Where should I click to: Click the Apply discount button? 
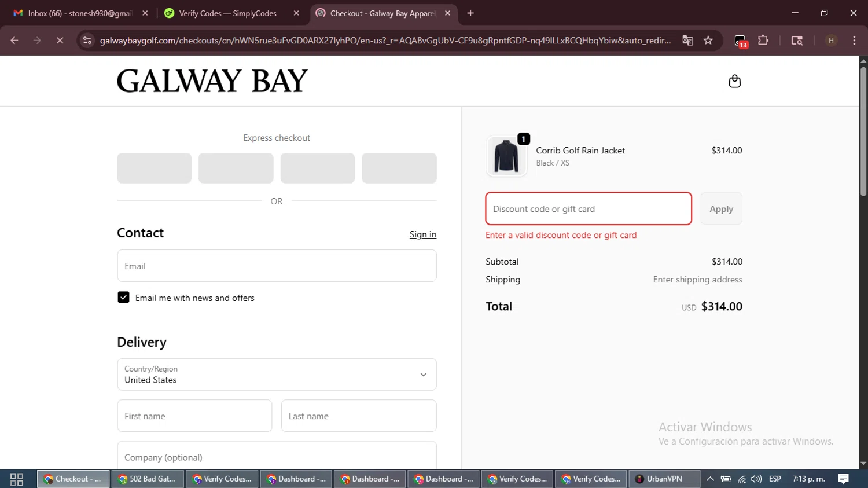[721, 209]
